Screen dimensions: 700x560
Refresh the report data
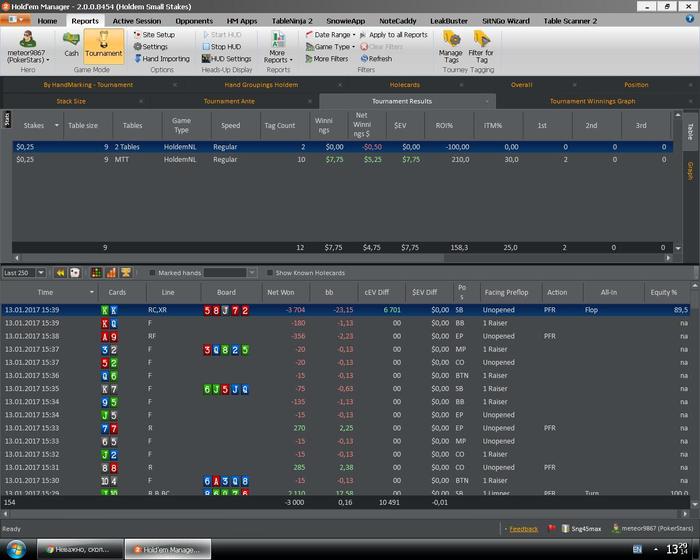point(376,59)
